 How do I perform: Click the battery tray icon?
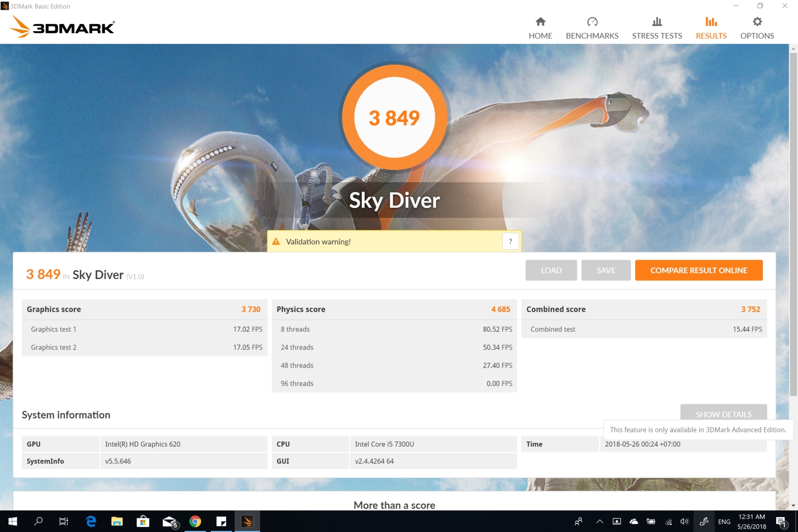pyautogui.click(x=651, y=521)
